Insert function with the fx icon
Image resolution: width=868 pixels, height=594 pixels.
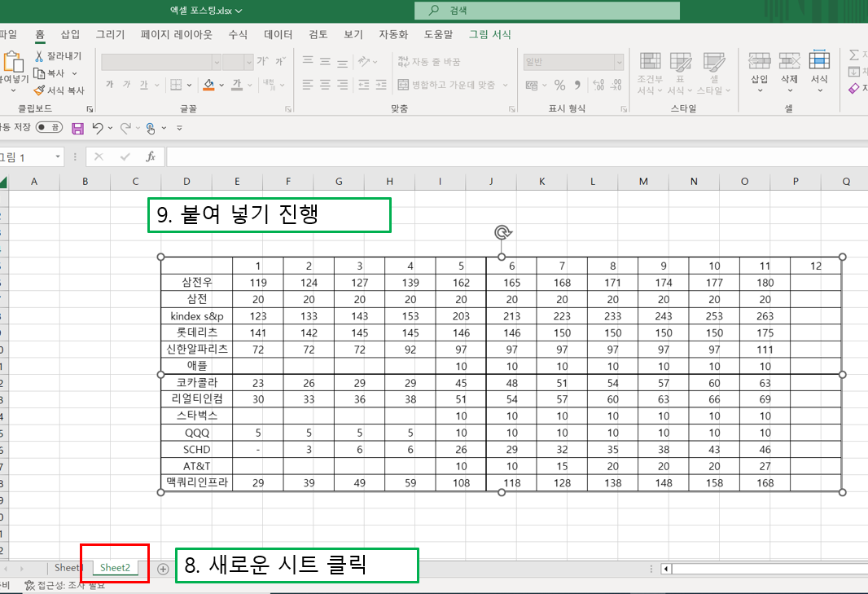151,156
